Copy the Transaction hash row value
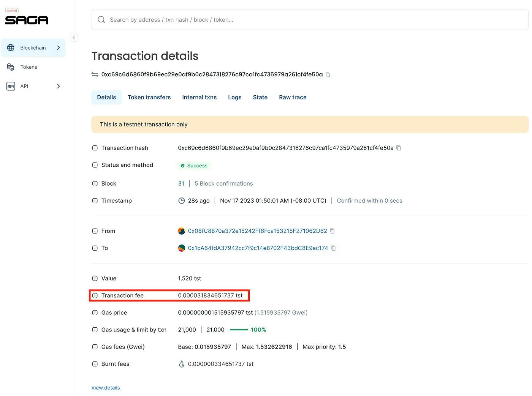The height and width of the screenshot is (396, 532). (x=399, y=148)
